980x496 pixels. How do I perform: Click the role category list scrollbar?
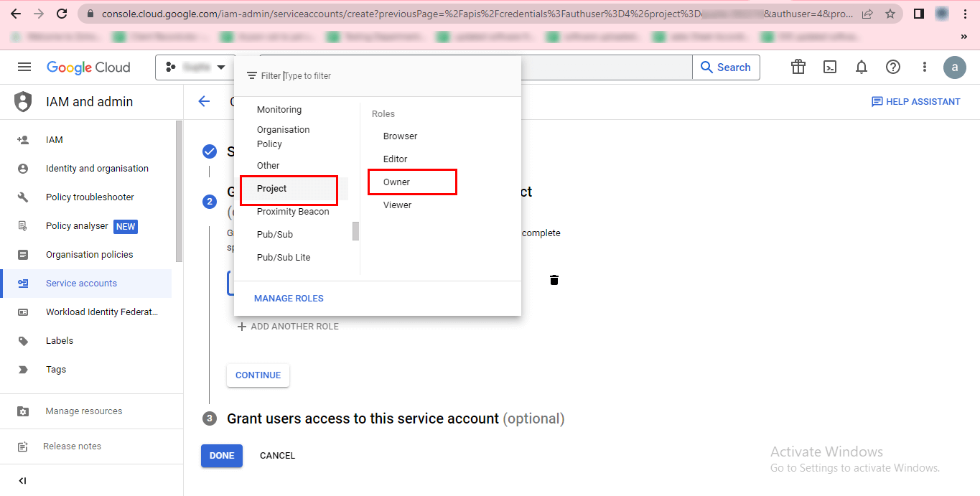[x=355, y=231]
